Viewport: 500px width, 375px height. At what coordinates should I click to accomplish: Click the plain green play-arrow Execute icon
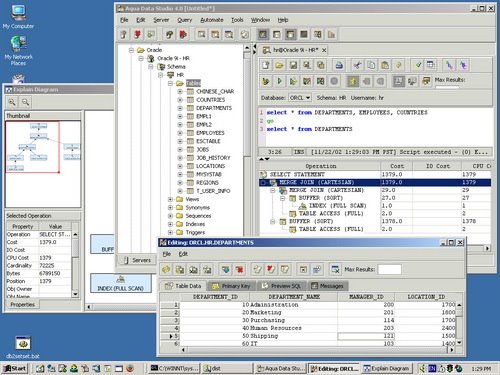(279, 81)
